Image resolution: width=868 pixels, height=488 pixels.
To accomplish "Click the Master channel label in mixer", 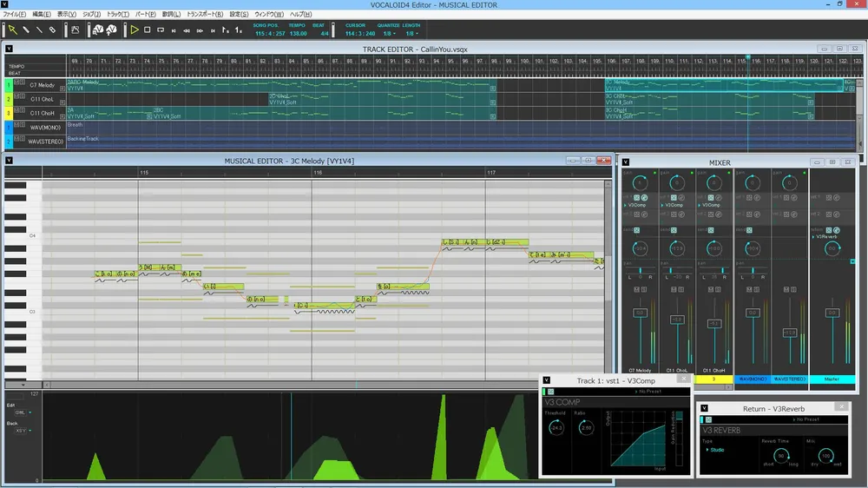I will [832, 379].
